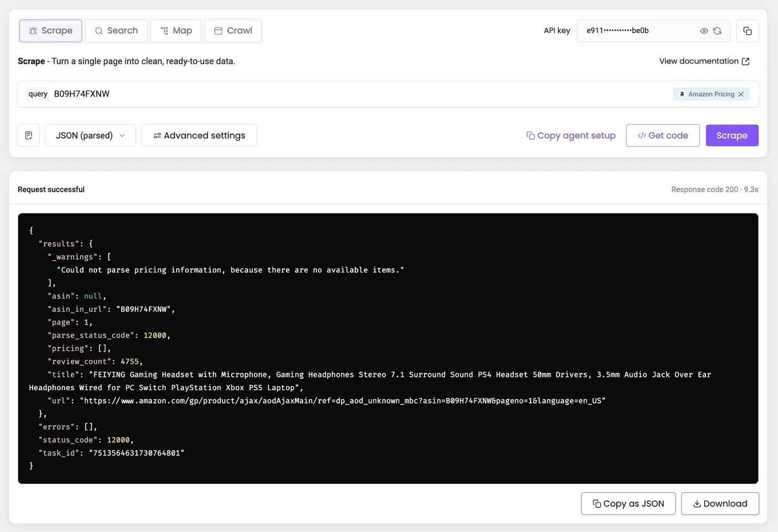Click Copy agent setup
The height and width of the screenshot is (532, 778).
571,136
